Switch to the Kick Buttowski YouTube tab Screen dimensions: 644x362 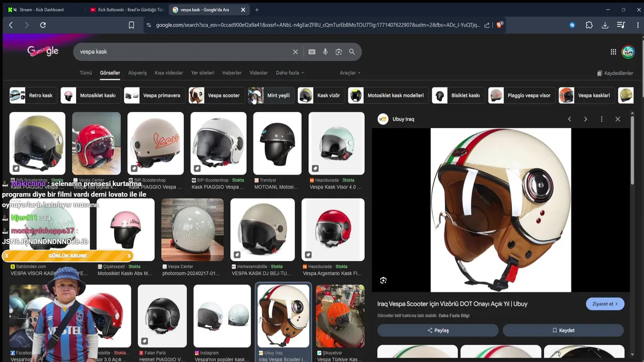tap(126, 10)
